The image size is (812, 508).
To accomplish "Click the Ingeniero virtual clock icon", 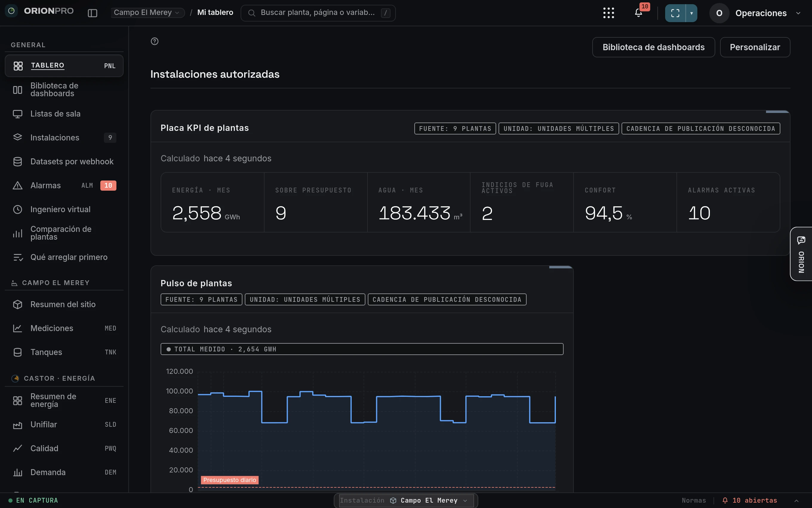I will tap(17, 209).
